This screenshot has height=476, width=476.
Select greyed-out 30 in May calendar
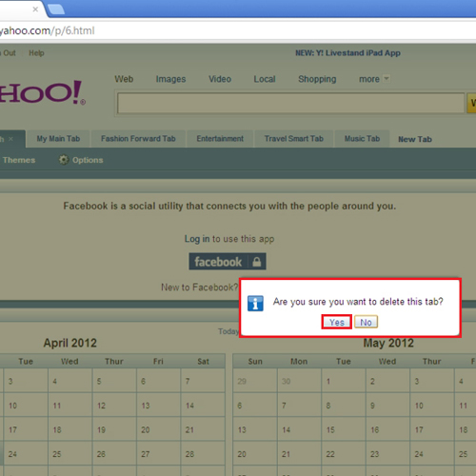[299, 380]
